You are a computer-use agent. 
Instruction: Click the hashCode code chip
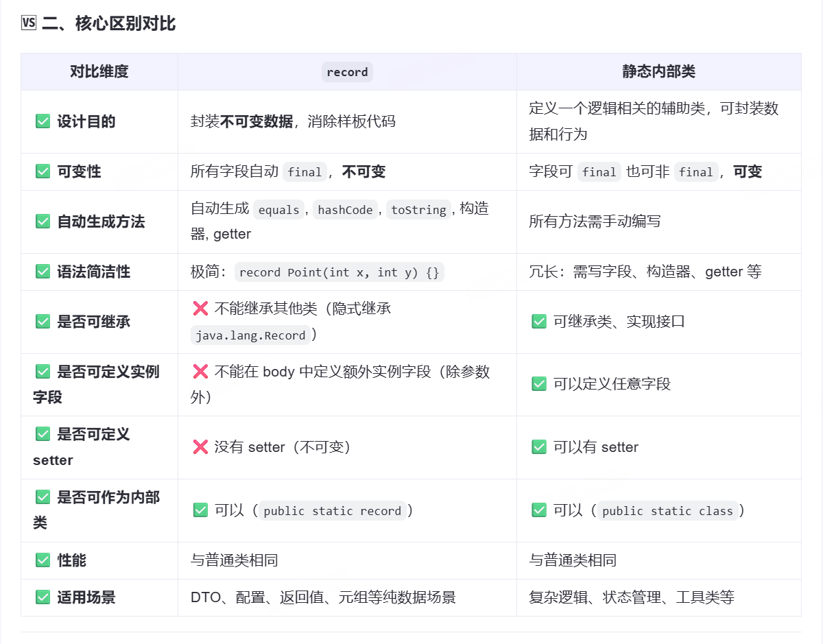click(x=345, y=209)
